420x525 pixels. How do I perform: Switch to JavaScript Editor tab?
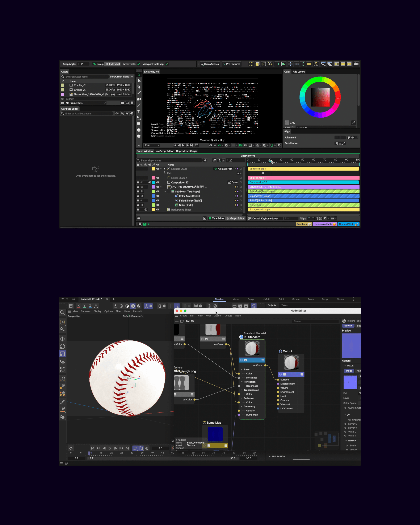coord(164,151)
